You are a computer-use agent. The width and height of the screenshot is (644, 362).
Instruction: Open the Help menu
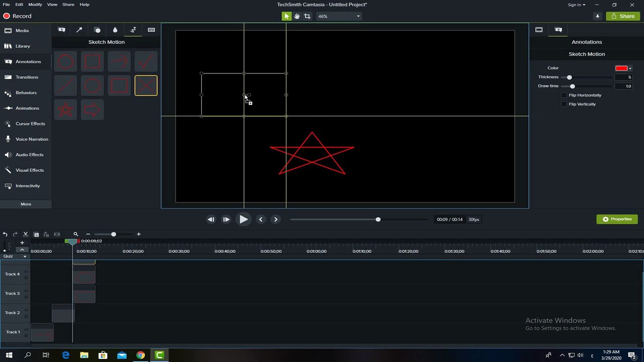click(85, 5)
